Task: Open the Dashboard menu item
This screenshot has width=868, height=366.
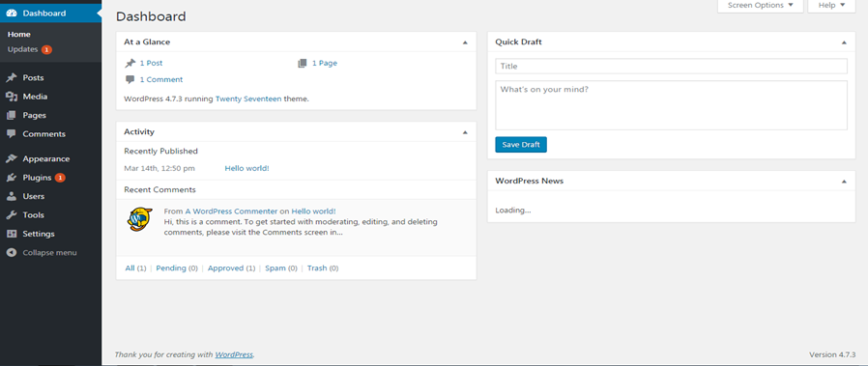Action: click(x=50, y=13)
